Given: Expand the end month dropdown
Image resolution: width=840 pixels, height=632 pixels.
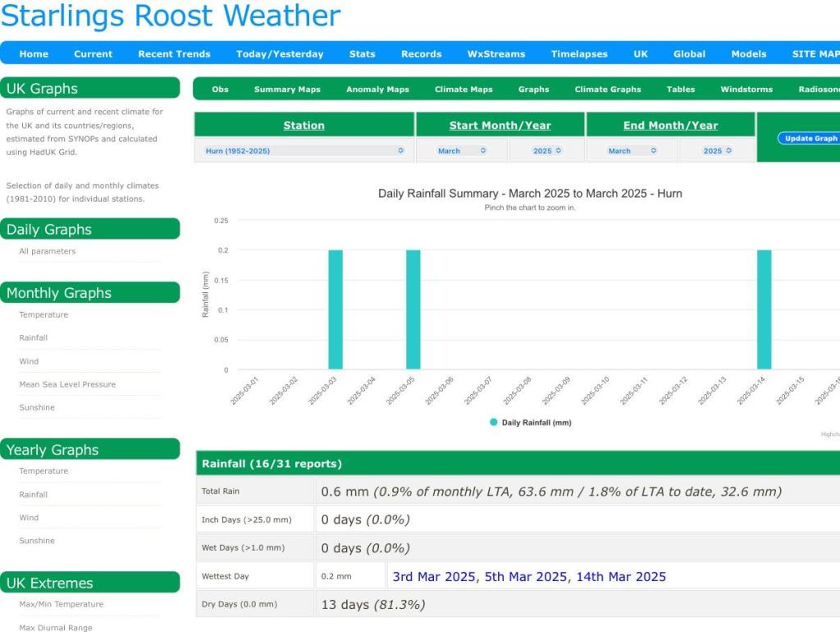Looking at the screenshot, I should click(x=632, y=151).
